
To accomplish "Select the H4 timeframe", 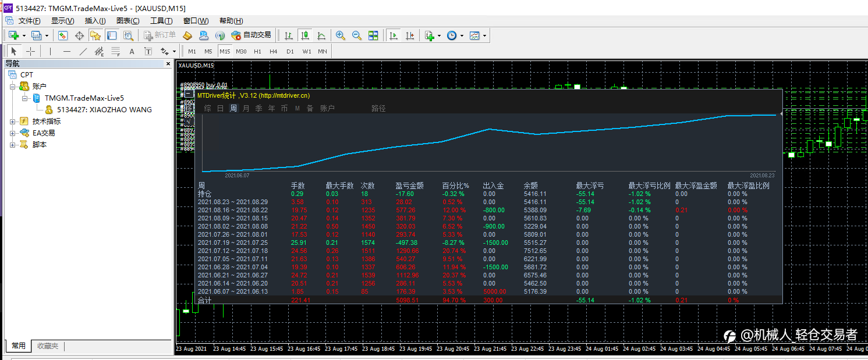I will click(274, 51).
